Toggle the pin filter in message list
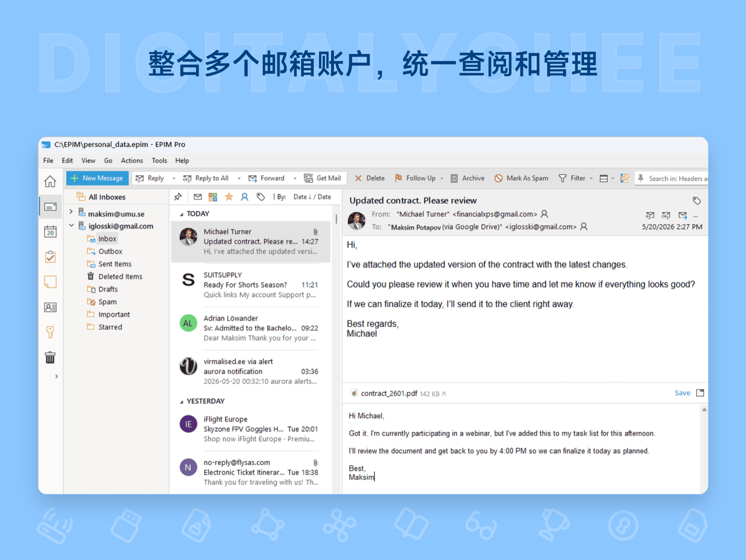The height and width of the screenshot is (560, 746). tap(178, 197)
